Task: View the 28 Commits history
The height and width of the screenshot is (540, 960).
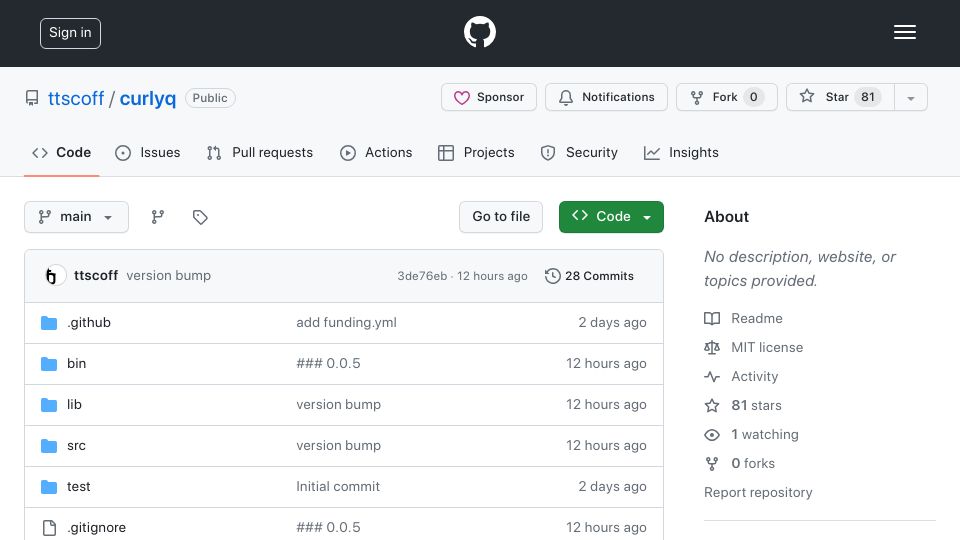Action: coord(589,276)
